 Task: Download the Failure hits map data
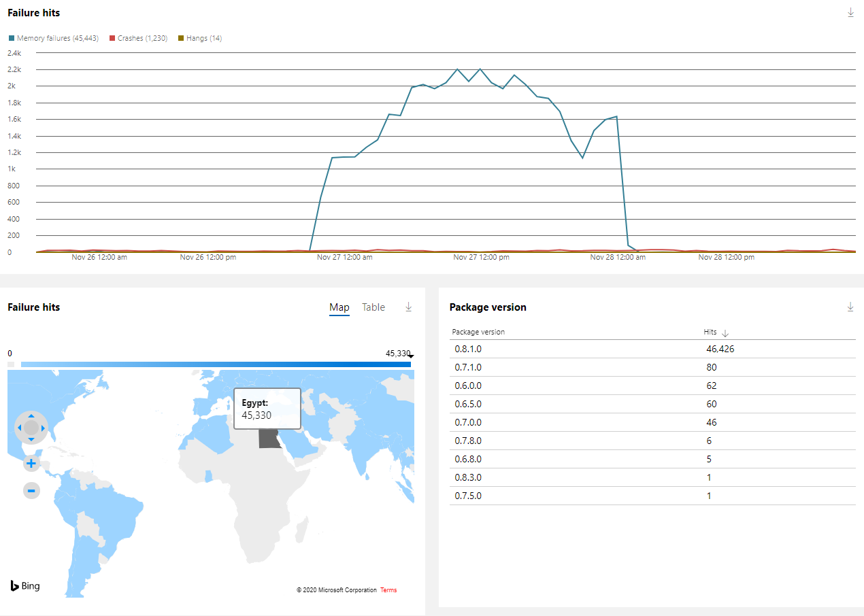tap(408, 307)
